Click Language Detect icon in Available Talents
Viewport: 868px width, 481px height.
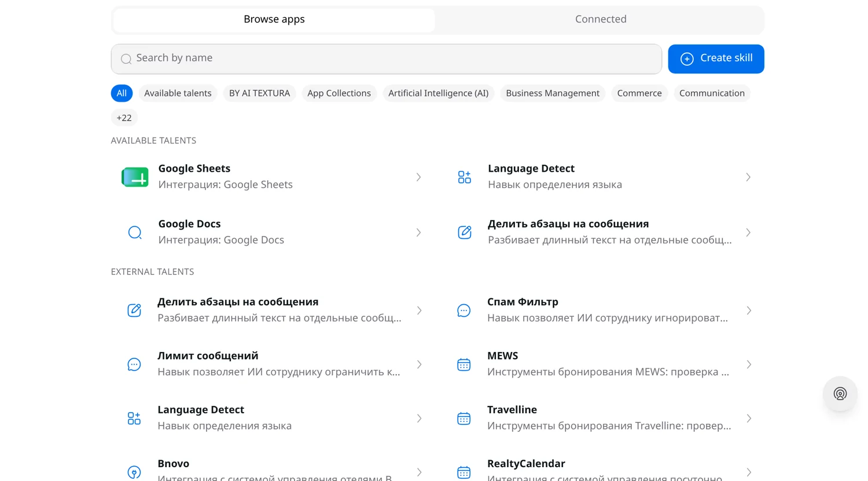click(x=464, y=177)
